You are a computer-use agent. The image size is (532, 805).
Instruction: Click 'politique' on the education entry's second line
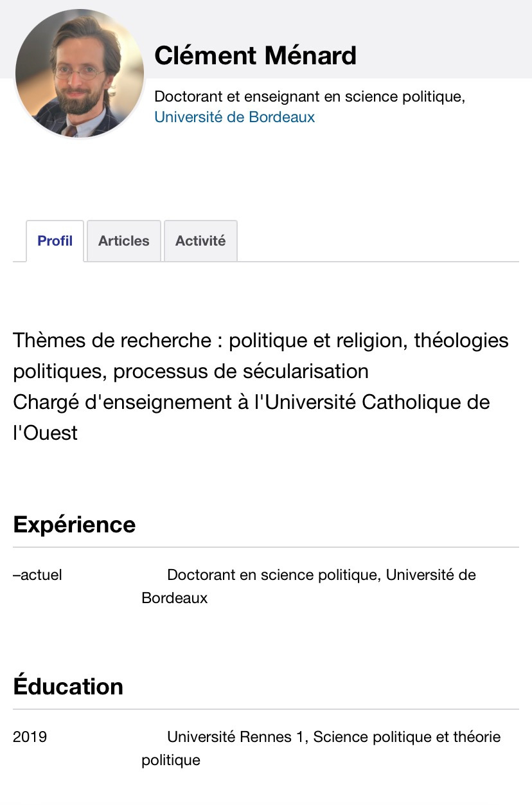(x=170, y=760)
